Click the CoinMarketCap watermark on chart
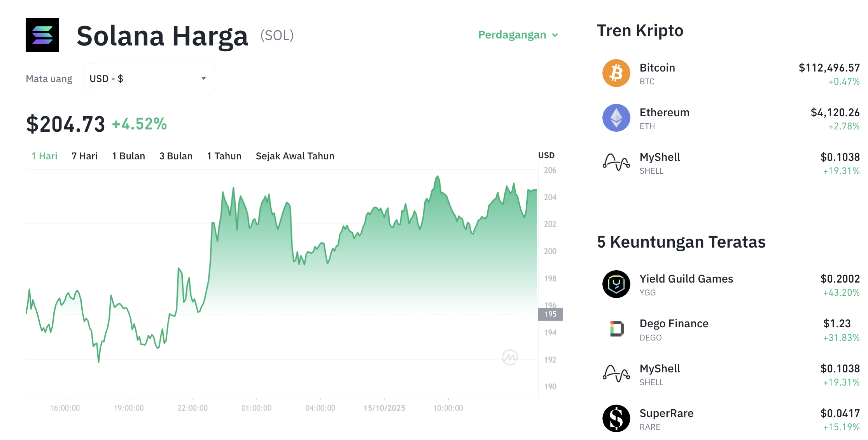This screenshot has height=440, width=868. click(x=509, y=357)
